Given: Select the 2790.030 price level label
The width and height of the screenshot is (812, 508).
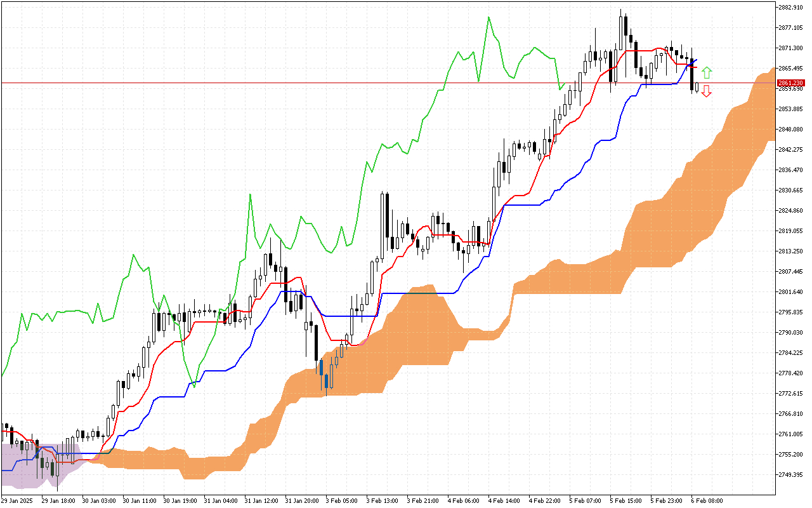Looking at the screenshot, I should (790, 332).
